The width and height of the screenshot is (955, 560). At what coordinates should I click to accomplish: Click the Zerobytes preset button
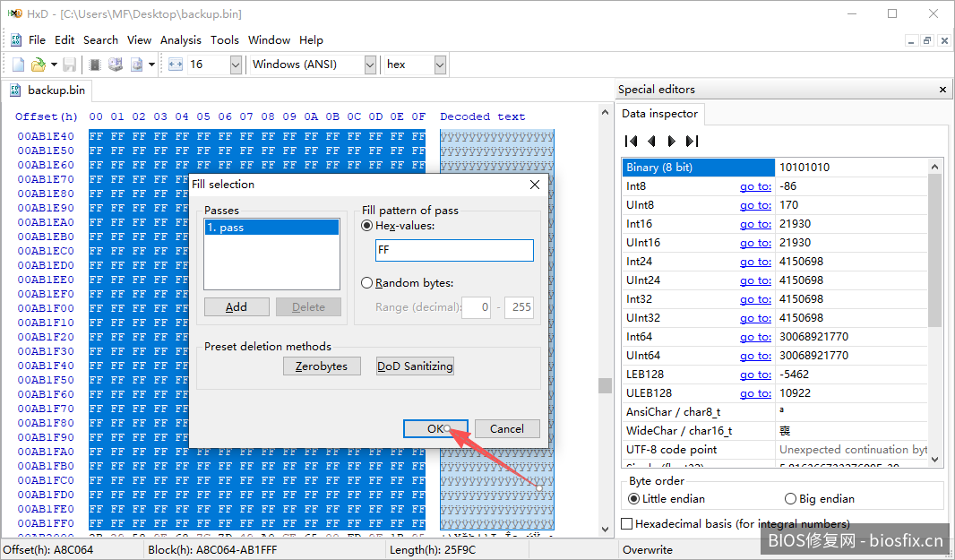322,366
